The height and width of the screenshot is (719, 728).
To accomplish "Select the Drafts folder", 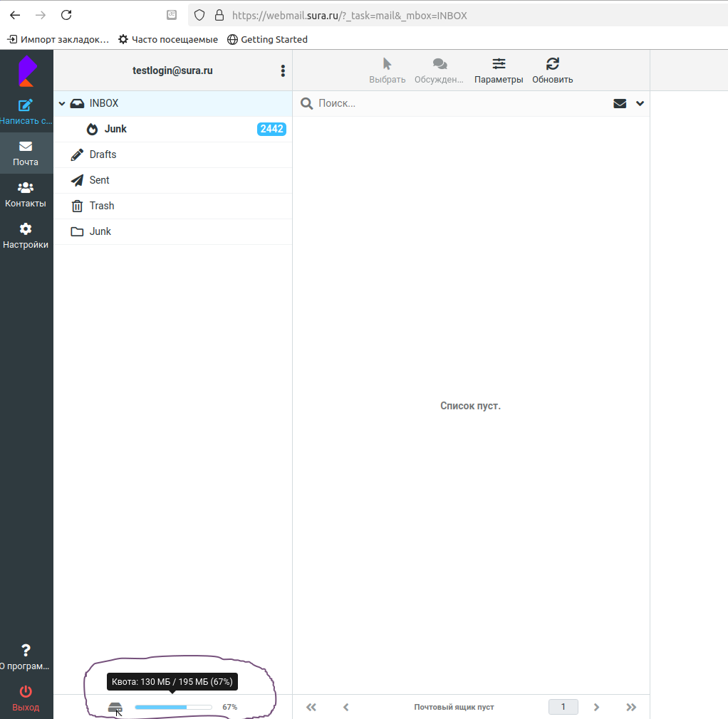I will 103,154.
